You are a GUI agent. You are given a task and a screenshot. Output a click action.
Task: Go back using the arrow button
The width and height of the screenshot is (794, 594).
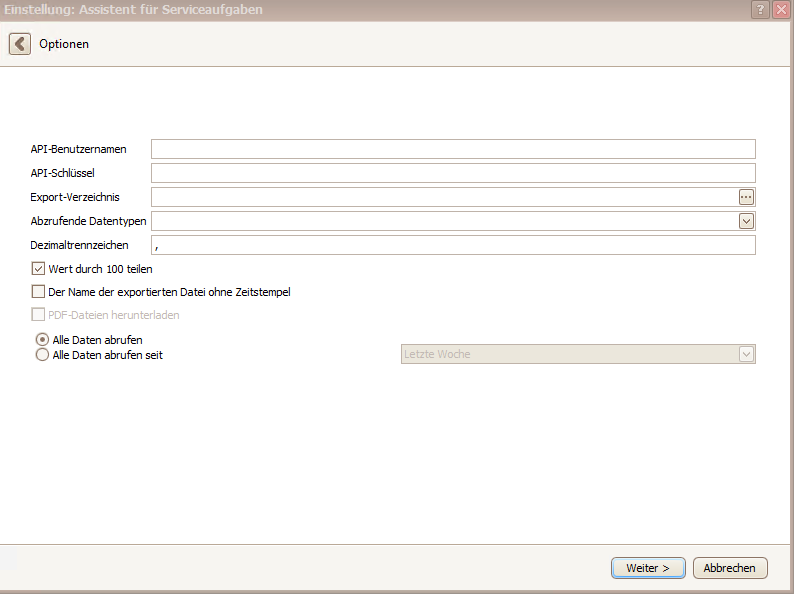20,44
